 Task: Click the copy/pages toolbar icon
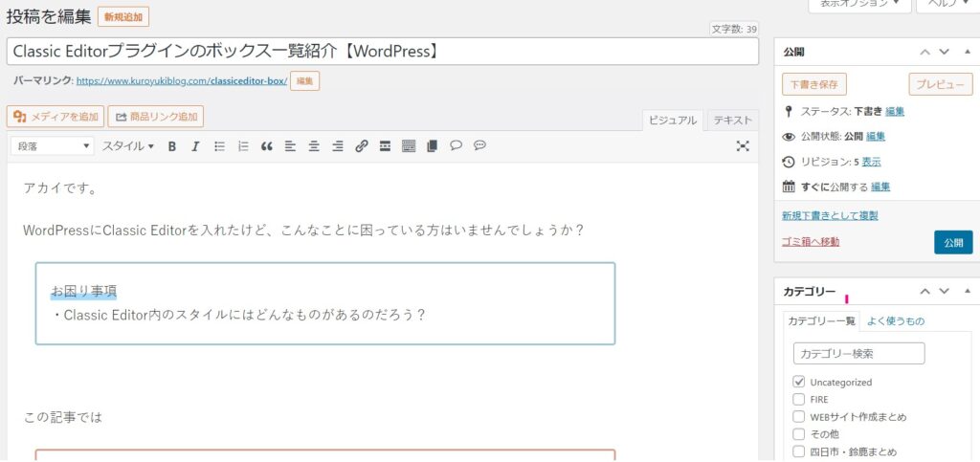(x=432, y=146)
